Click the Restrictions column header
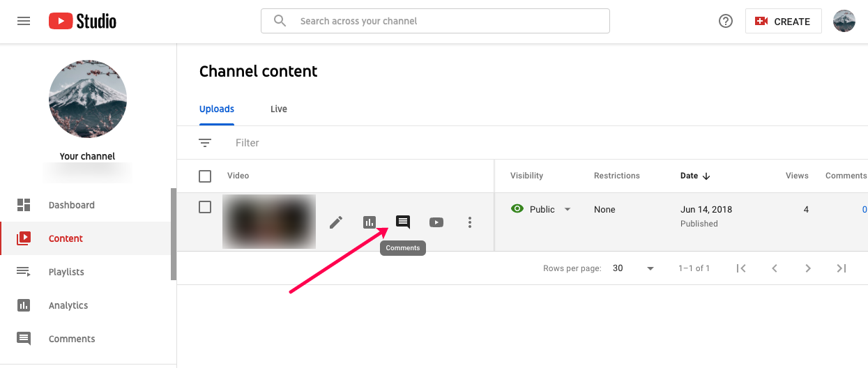Screen dimensions: 868x368 click(x=617, y=176)
